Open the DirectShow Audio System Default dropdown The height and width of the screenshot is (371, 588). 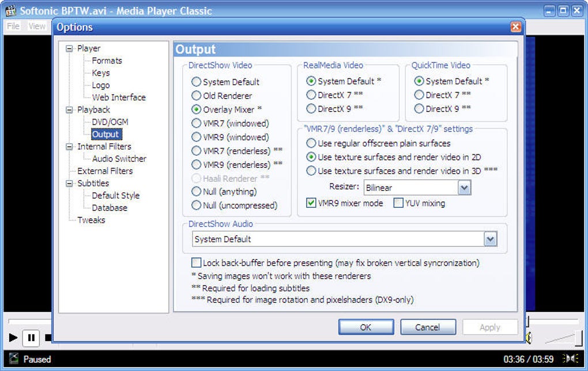(490, 239)
